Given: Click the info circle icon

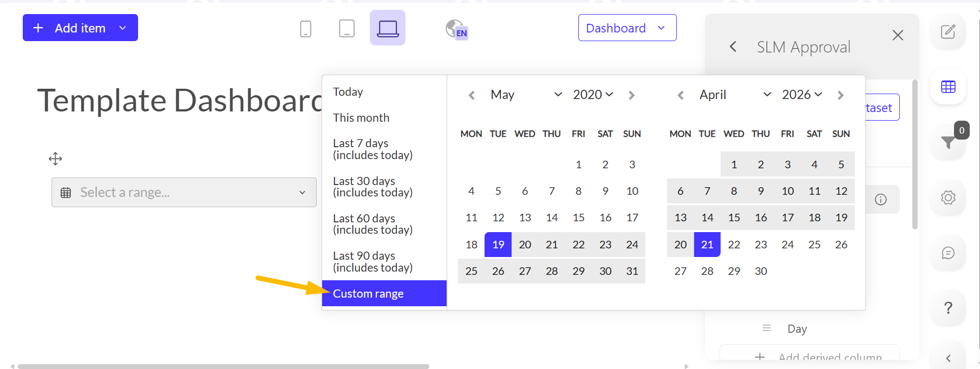Looking at the screenshot, I should pyautogui.click(x=881, y=200).
